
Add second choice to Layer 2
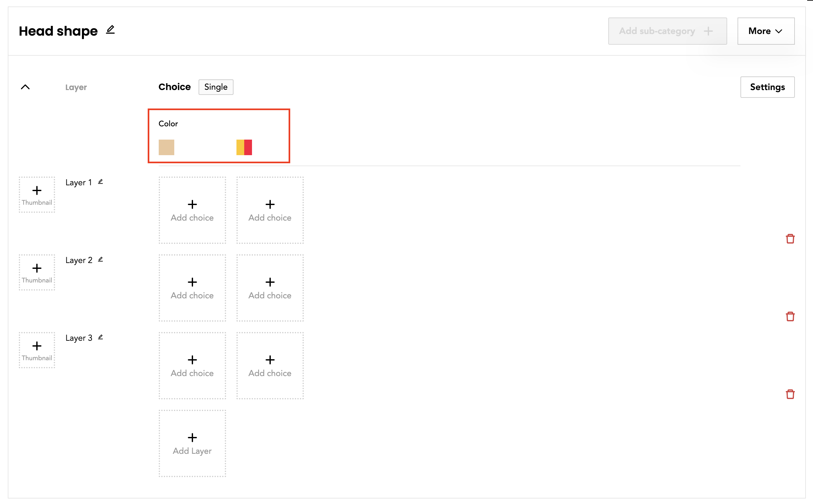270,288
